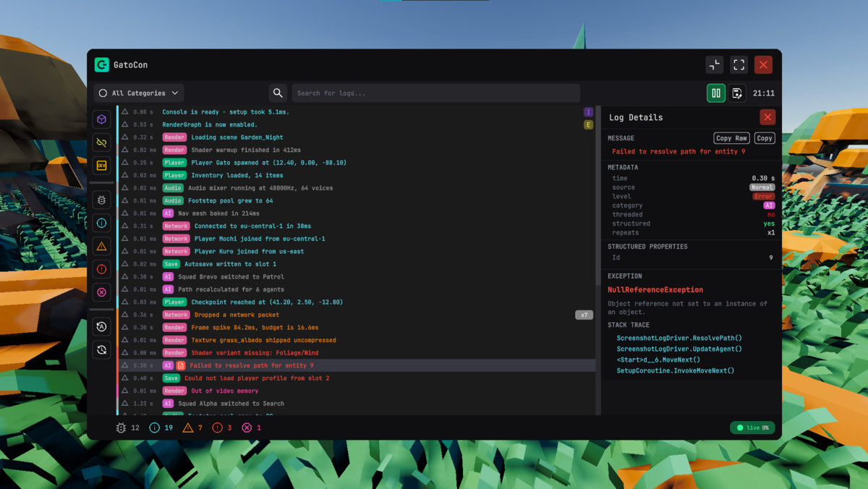Click the Copy button in Log Details
The image size is (868, 489).
tap(765, 138)
